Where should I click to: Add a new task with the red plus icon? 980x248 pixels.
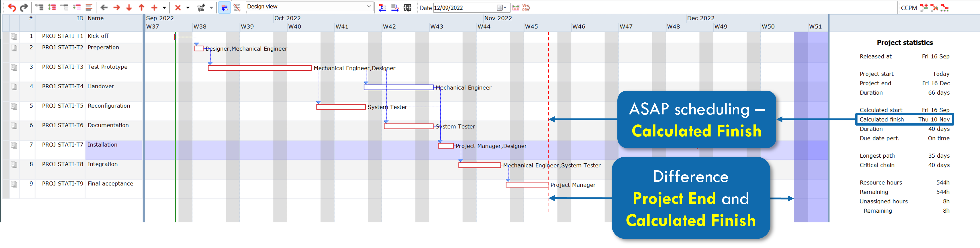pyautogui.click(x=154, y=7)
